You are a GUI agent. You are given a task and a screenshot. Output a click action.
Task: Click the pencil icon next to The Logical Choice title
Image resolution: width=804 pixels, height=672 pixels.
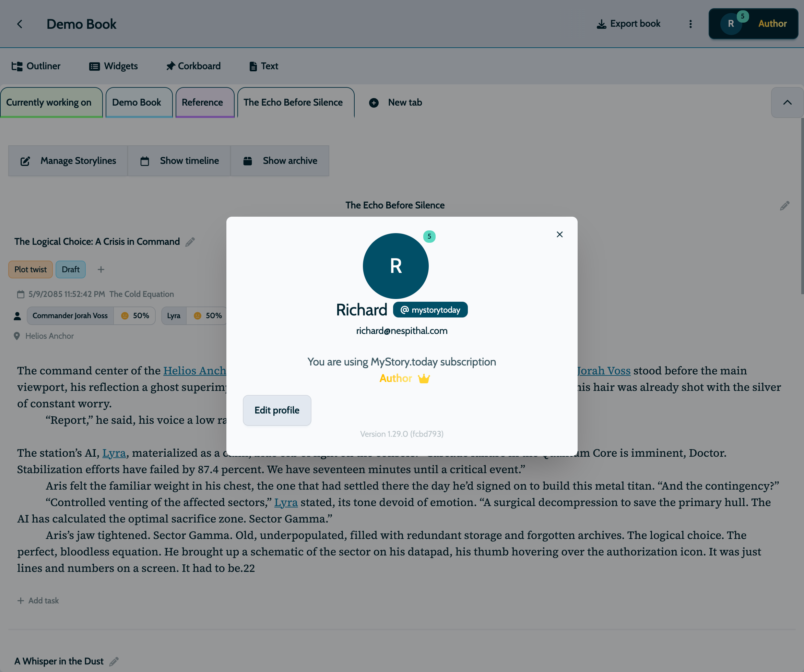190,242
